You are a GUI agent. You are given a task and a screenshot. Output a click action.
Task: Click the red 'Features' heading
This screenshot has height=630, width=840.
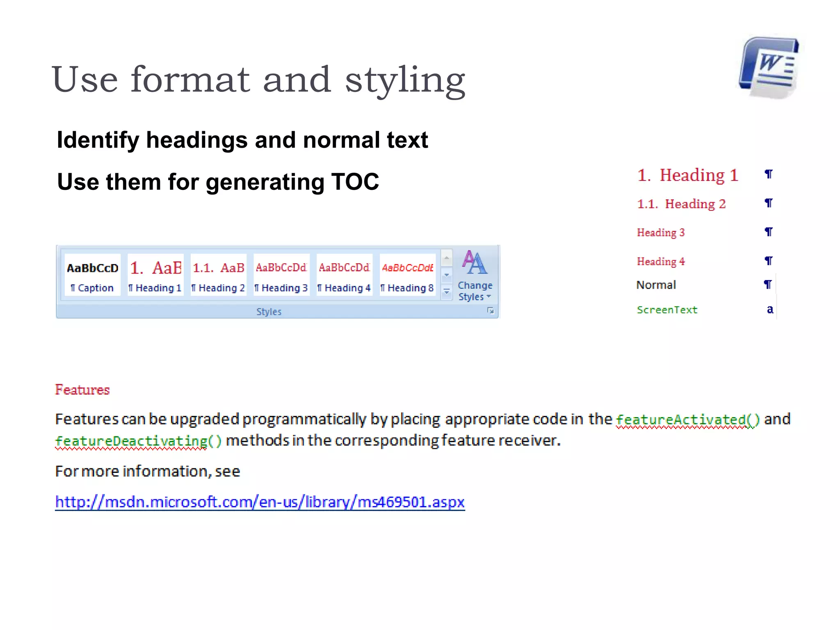[82, 390]
